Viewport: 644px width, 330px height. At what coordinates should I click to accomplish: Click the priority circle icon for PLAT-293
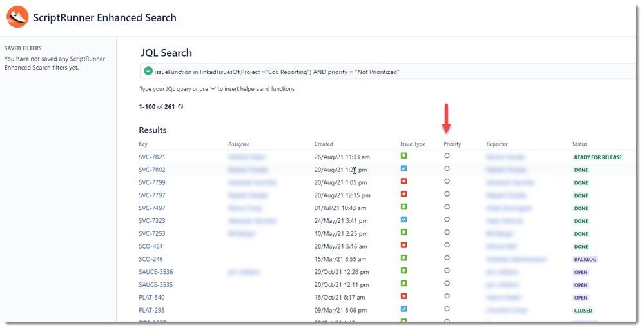tap(447, 309)
